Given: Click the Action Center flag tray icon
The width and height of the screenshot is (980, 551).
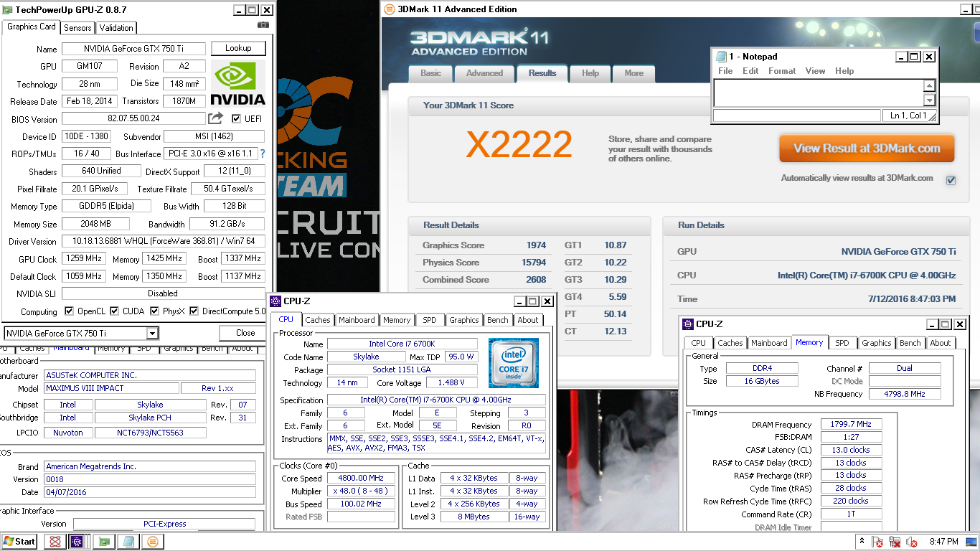Looking at the screenshot, I should [879, 542].
